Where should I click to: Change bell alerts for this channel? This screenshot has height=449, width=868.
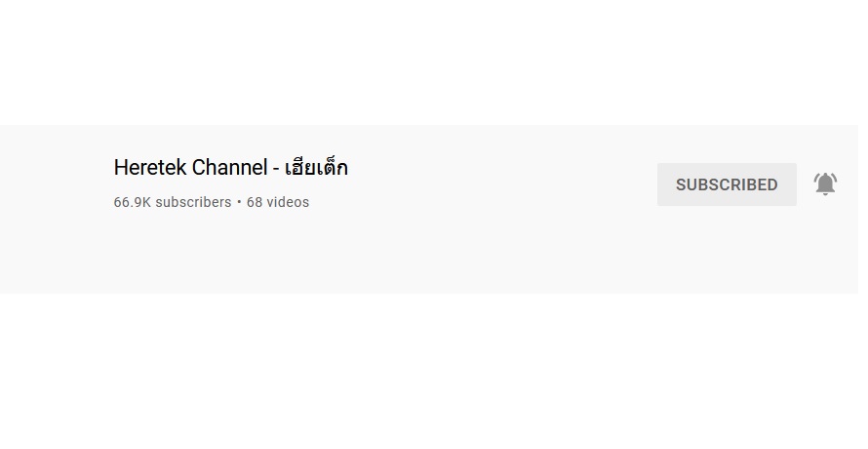tap(825, 184)
